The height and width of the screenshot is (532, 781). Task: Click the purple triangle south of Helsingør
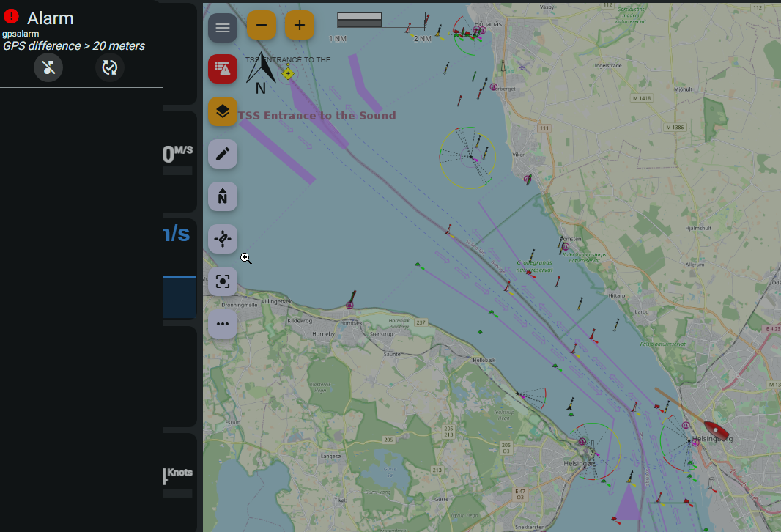pyautogui.click(x=629, y=502)
